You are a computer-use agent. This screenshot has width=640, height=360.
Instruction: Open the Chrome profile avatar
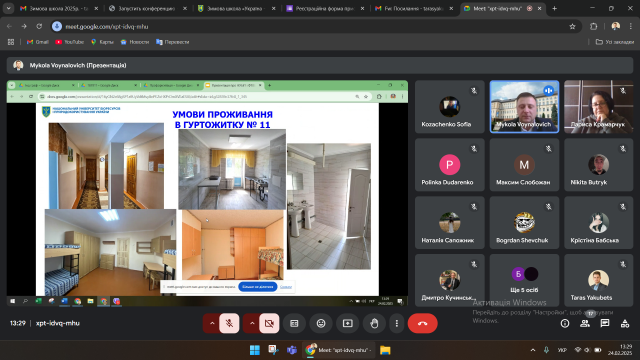(616, 27)
